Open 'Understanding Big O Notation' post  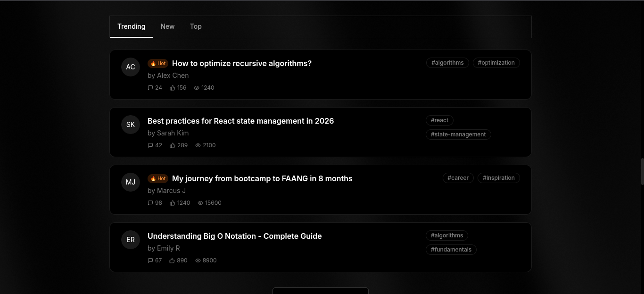pyautogui.click(x=234, y=236)
